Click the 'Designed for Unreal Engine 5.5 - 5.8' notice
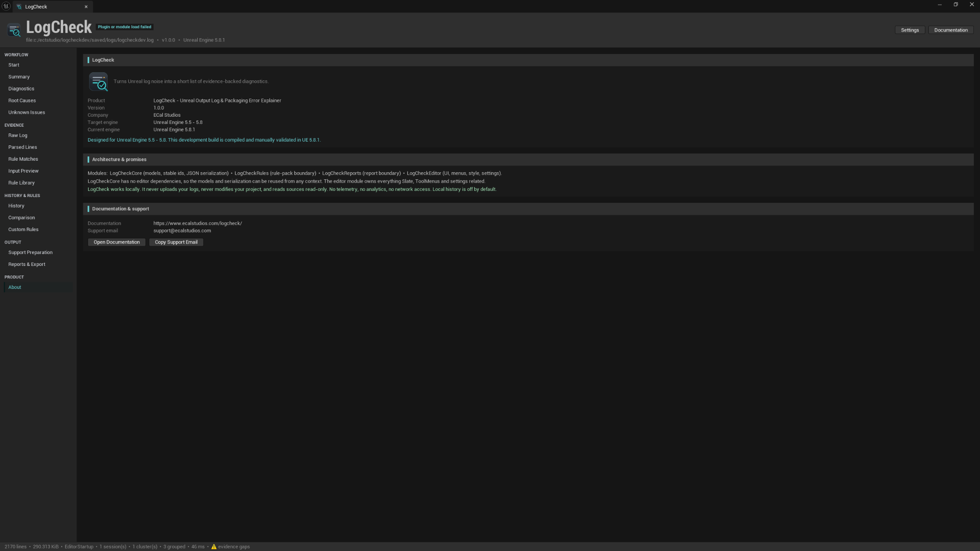Screen dimensions: 980x551 tap(204, 140)
